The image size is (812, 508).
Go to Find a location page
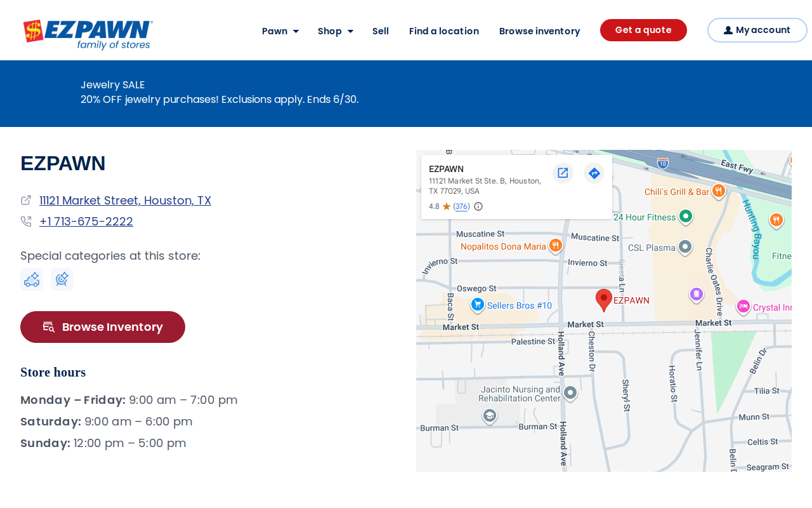tap(444, 31)
